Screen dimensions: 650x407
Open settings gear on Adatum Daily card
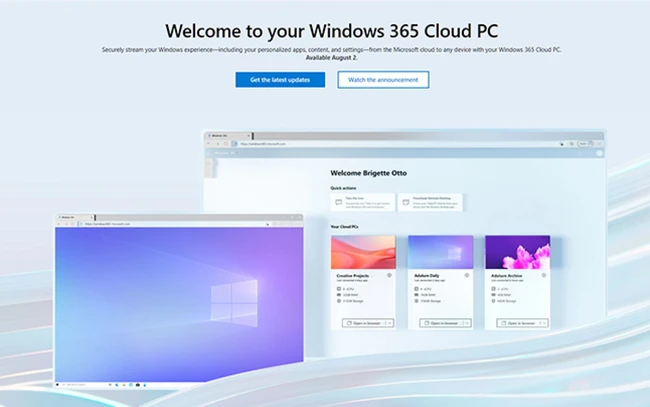click(467, 275)
